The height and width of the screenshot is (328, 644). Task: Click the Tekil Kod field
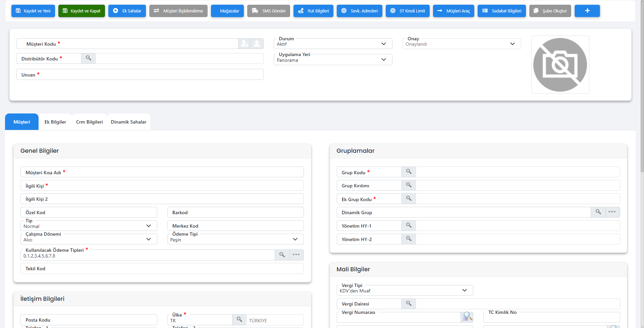pyautogui.click(x=162, y=268)
